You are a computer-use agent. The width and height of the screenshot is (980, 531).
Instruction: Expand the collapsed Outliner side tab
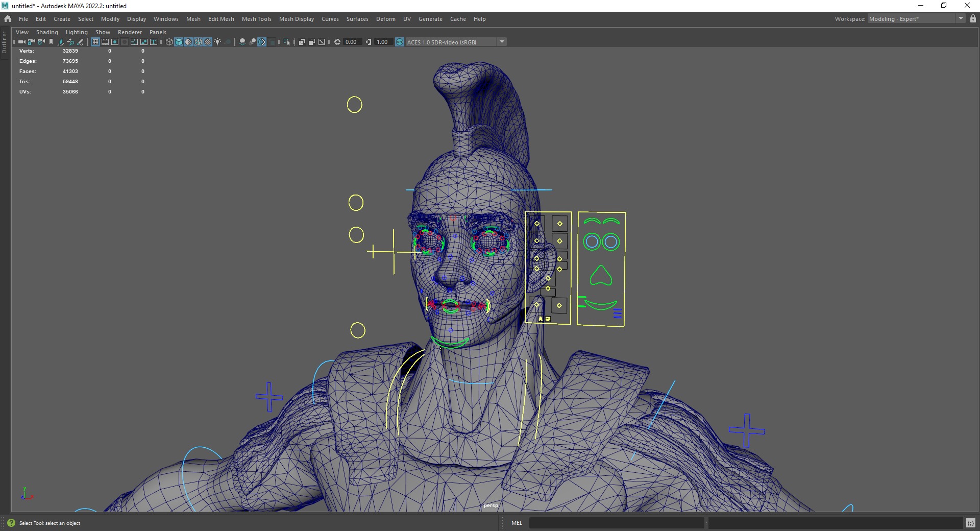tap(5, 42)
